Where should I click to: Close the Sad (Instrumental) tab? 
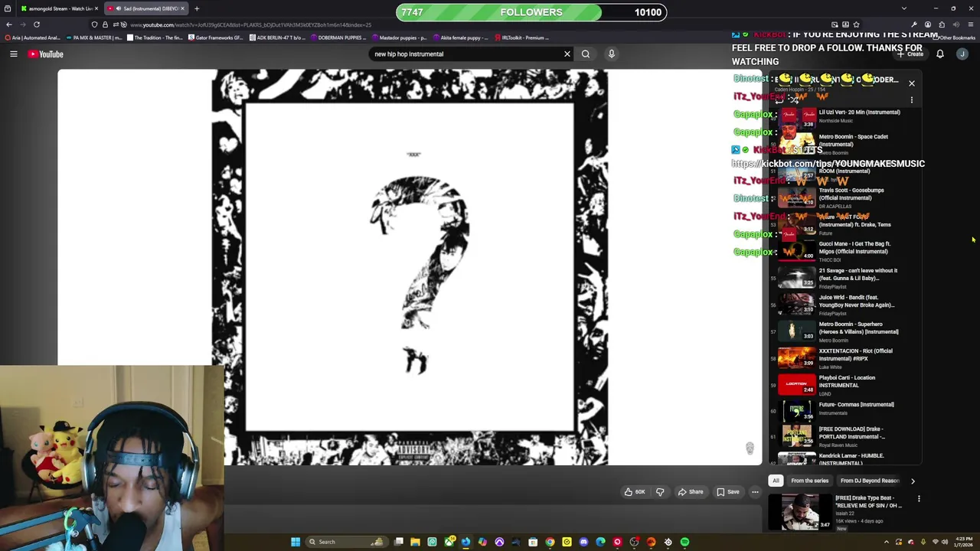coord(182,8)
